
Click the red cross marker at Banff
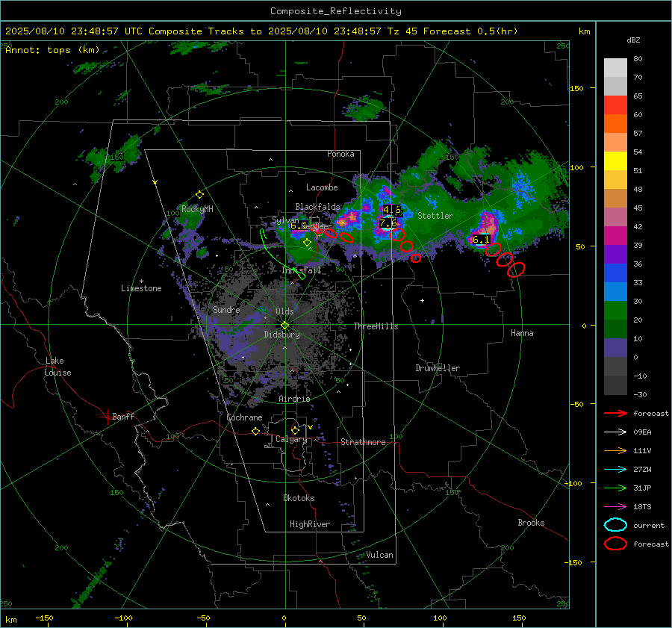pyautogui.click(x=107, y=417)
